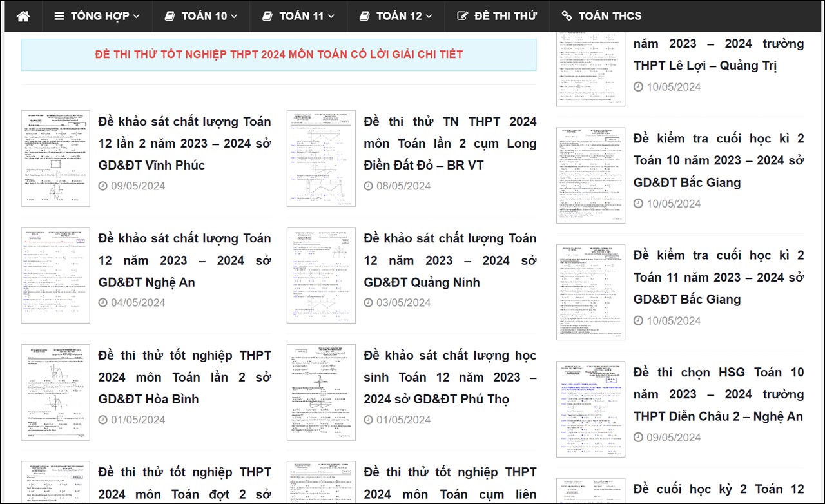
Task: Open Toán 11 Bắc Giang cuối học kì 2 link
Action: tap(719, 277)
